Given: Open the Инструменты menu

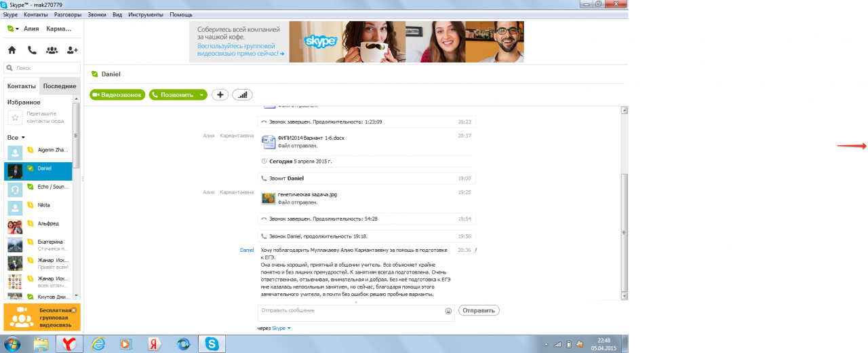Looking at the screenshot, I should pos(146,14).
